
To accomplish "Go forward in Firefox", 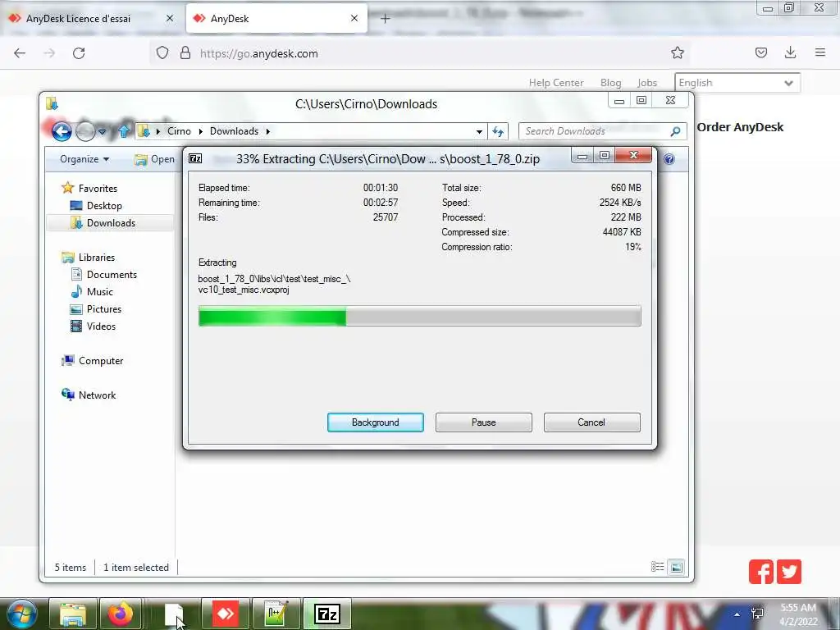I will pyautogui.click(x=49, y=53).
